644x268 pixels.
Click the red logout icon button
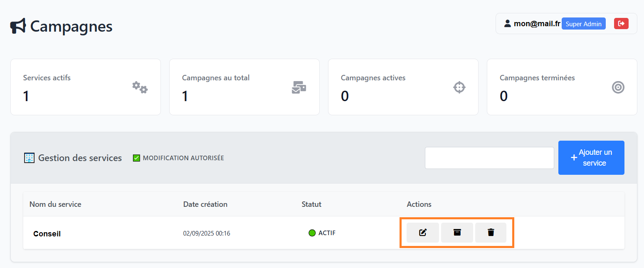(621, 24)
